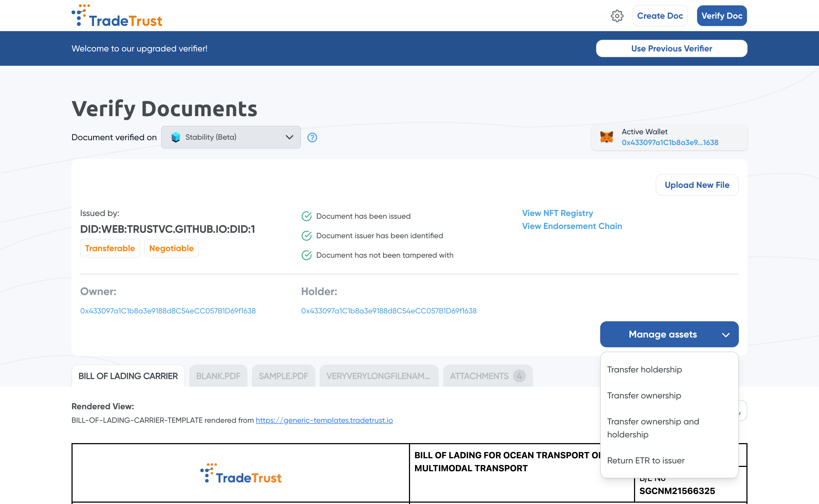The height and width of the screenshot is (504, 819).
Task: Choose 'Transfer ownership and holdership' option
Action: 653,428
